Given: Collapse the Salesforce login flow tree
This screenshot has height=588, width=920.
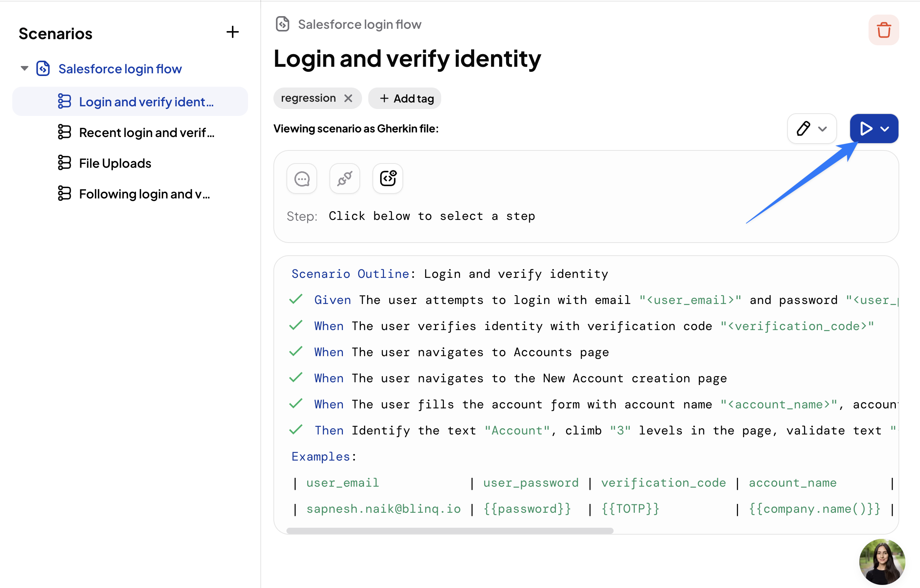Looking at the screenshot, I should 25,69.
